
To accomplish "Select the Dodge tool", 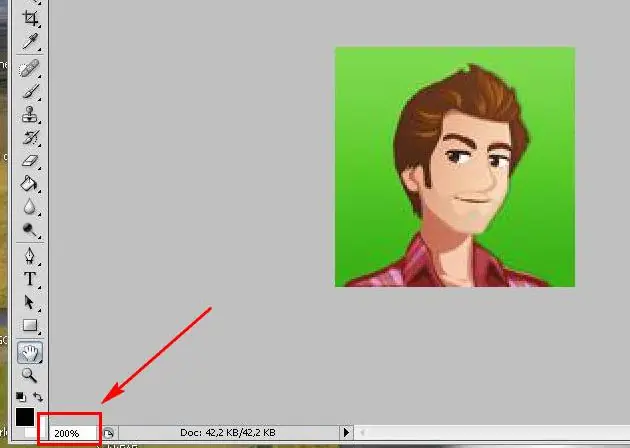I will click(x=30, y=230).
